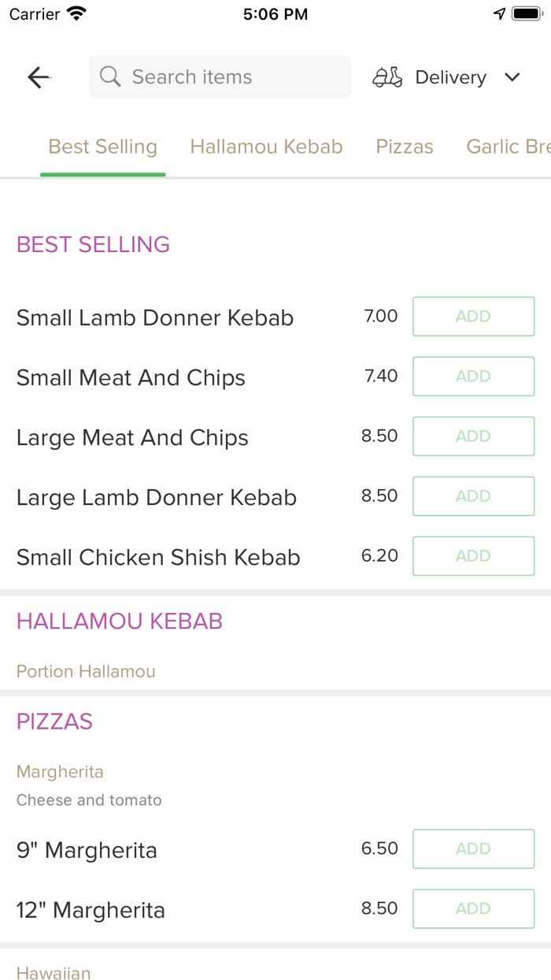Image resolution: width=551 pixels, height=980 pixels.
Task: Add the 12" Margherita pizza
Action: (473, 908)
